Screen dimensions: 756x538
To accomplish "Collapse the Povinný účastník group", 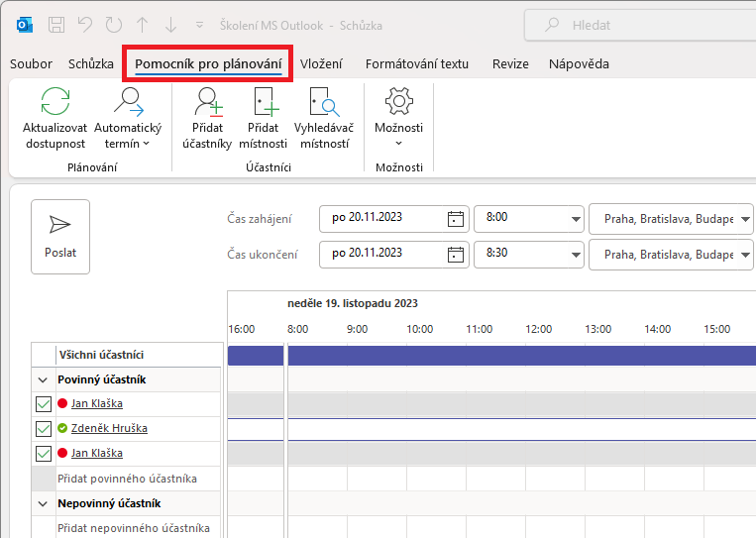I will coord(43,379).
